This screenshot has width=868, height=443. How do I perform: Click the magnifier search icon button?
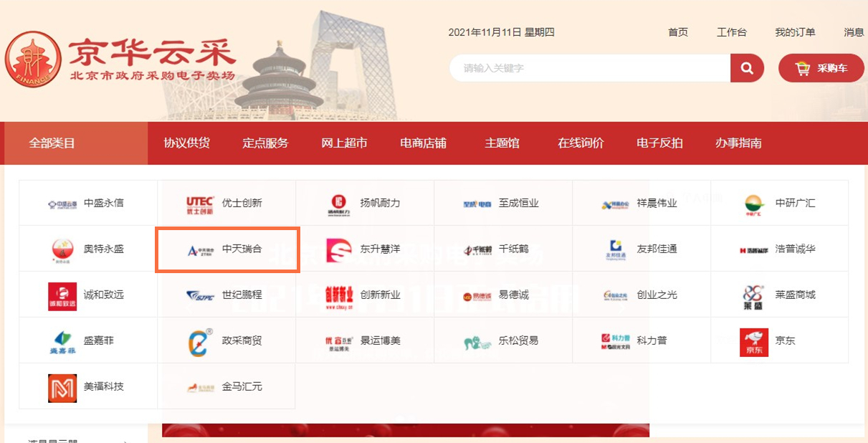point(747,68)
